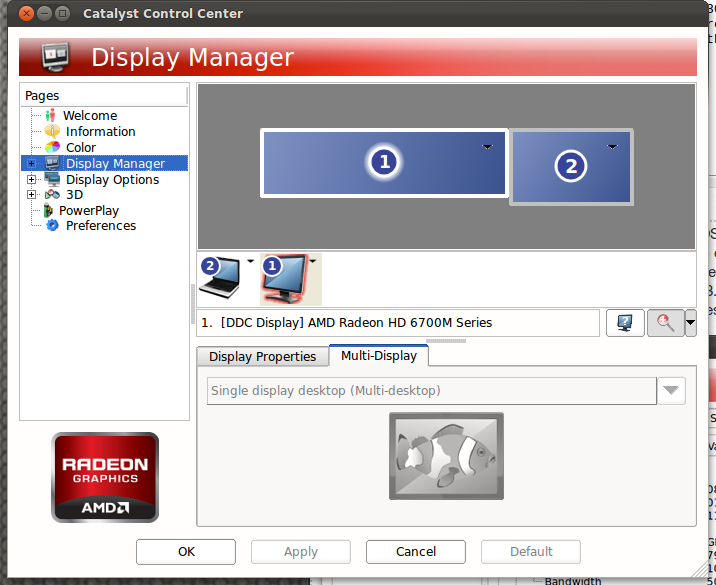Maximize the Catalyst Control Center window
The image size is (716, 585).
coord(62,13)
